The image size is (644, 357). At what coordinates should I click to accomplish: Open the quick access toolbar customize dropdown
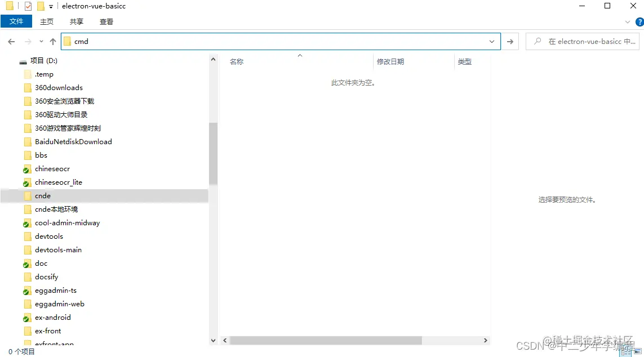[51, 6]
